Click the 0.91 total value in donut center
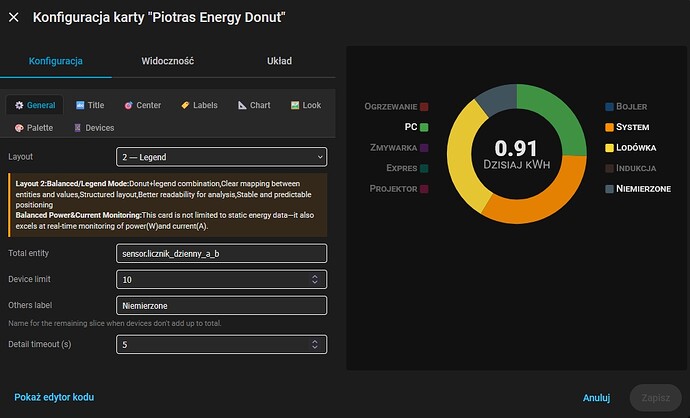The height and width of the screenshot is (418, 690). [x=516, y=148]
